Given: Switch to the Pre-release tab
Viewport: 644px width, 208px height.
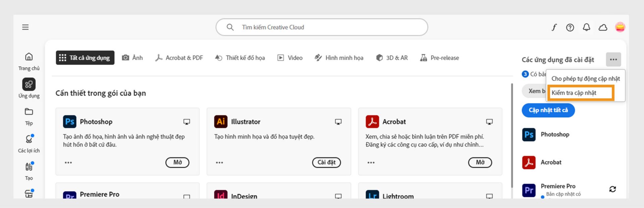Looking at the screenshot, I should 439,58.
